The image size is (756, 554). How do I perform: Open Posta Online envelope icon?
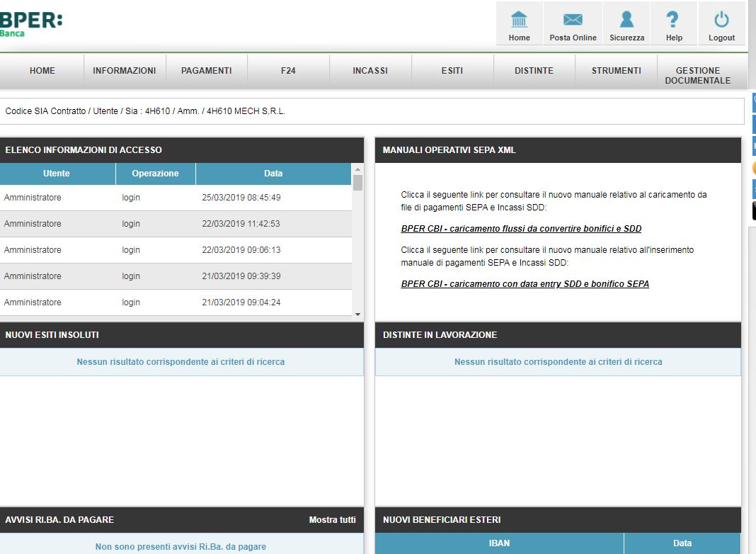573,20
